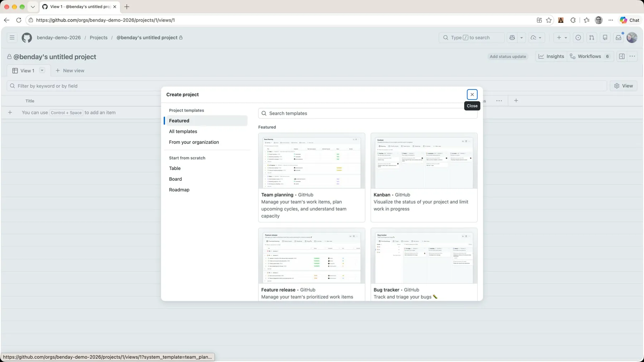644x362 pixels.
Task: Select the Team planning template thumbnail
Action: (x=311, y=161)
